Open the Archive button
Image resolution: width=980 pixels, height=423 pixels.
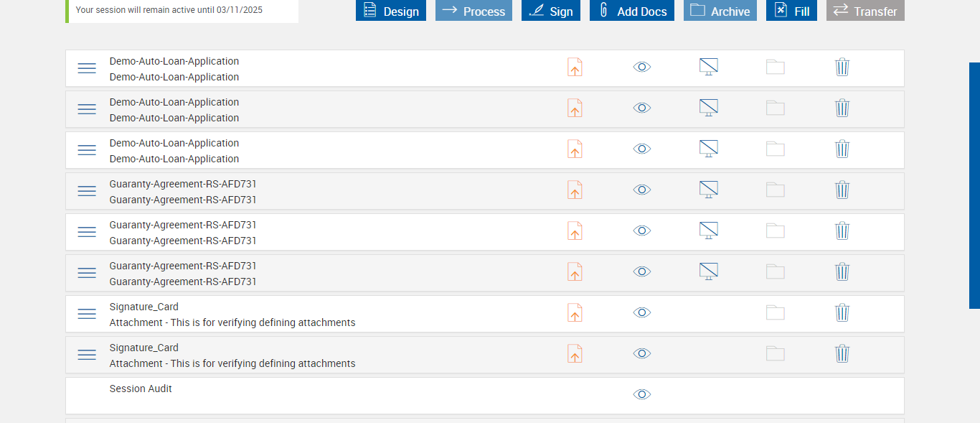tap(720, 10)
